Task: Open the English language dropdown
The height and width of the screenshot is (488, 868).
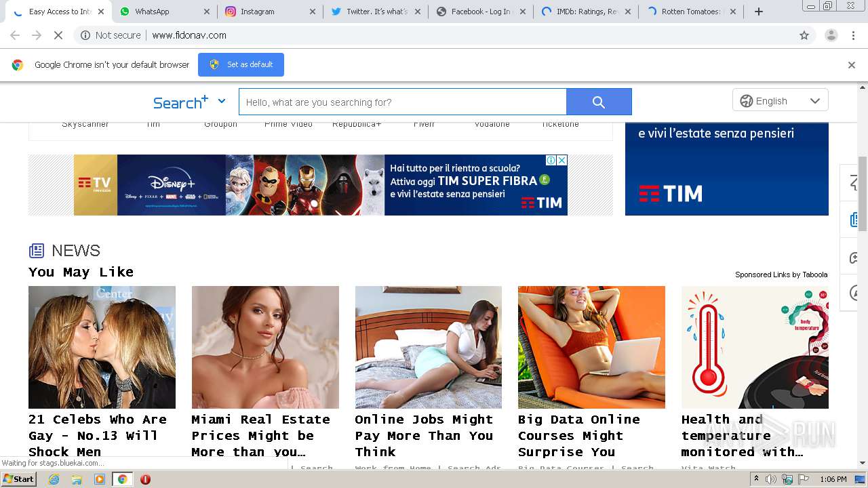Action: (780, 101)
